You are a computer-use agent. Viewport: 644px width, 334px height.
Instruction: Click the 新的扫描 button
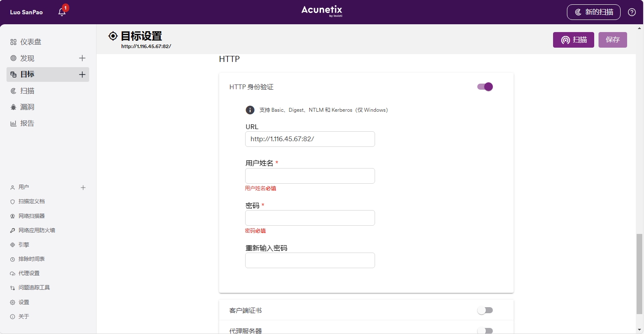point(594,12)
